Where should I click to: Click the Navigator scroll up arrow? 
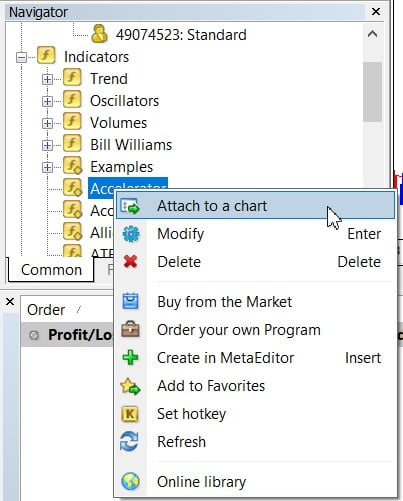(372, 34)
